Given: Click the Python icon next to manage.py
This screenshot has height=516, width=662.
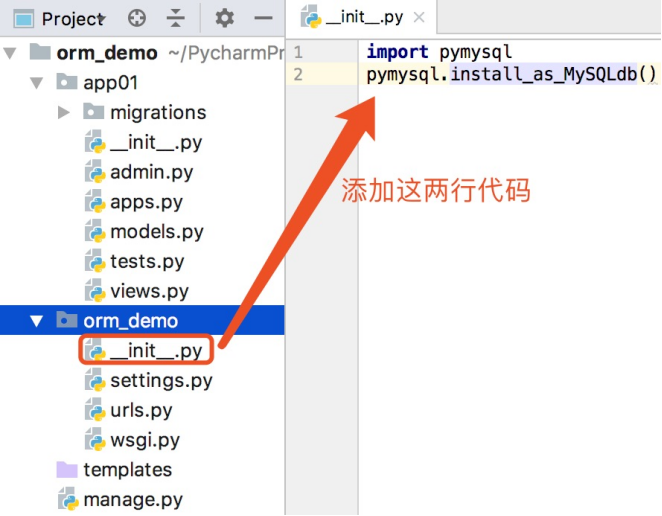Looking at the screenshot, I should (67, 500).
